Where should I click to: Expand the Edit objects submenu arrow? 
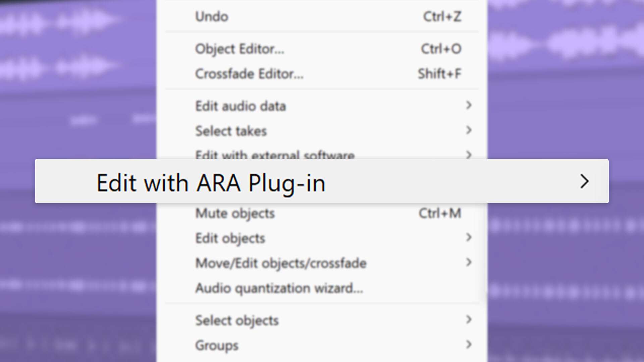point(469,238)
